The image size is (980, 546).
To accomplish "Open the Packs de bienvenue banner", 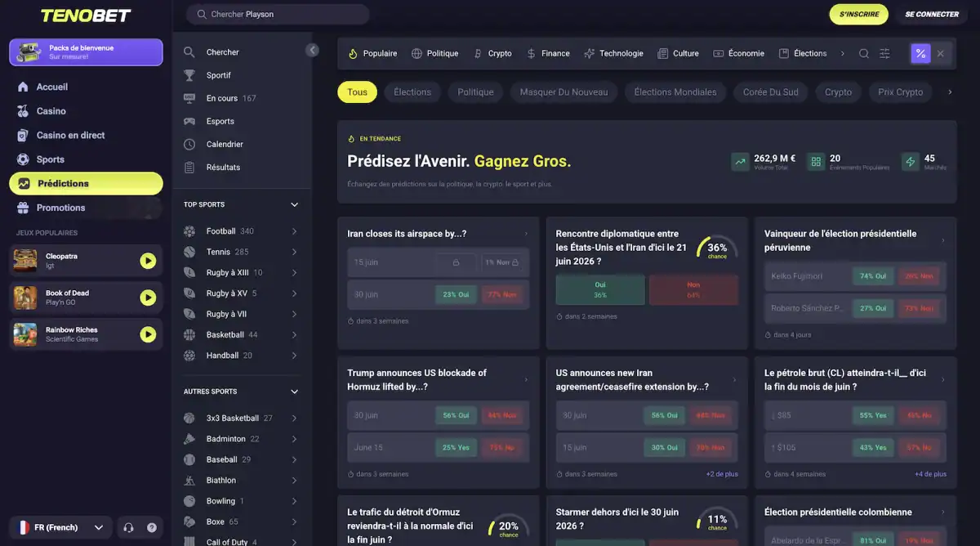I will (86, 52).
